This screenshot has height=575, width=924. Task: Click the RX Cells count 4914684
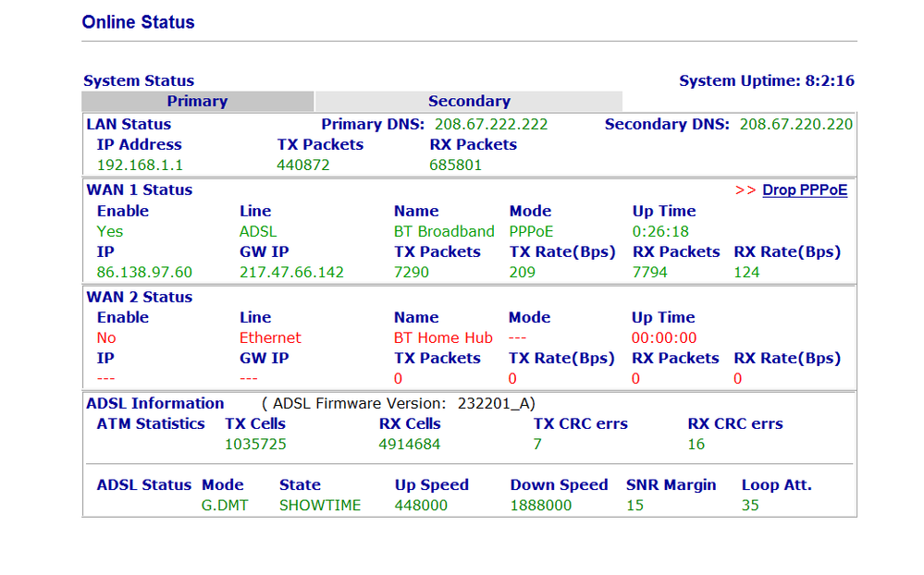pos(410,445)
